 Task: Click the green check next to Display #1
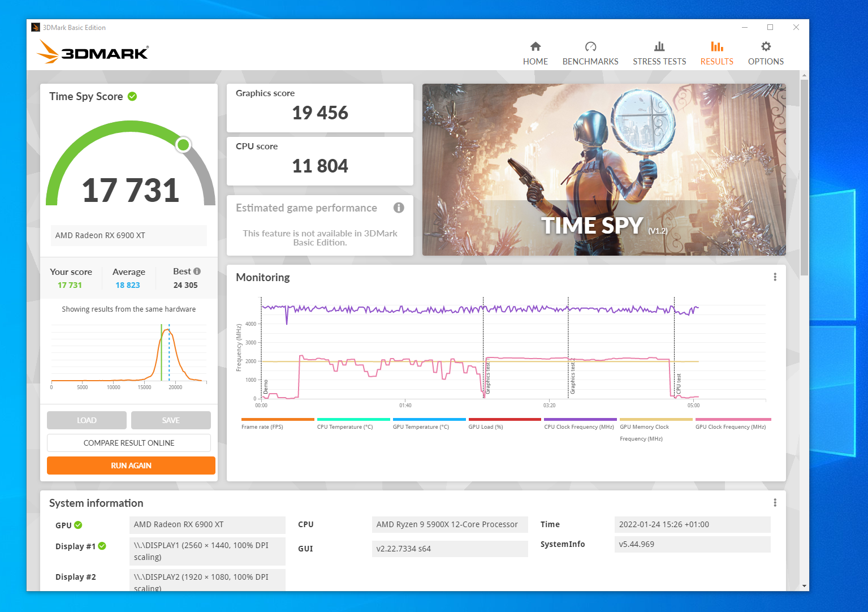click(x=102, y=546)
